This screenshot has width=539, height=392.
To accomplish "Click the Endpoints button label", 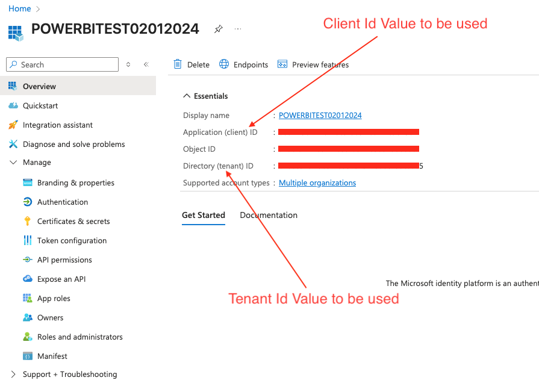I will [251, 64].
